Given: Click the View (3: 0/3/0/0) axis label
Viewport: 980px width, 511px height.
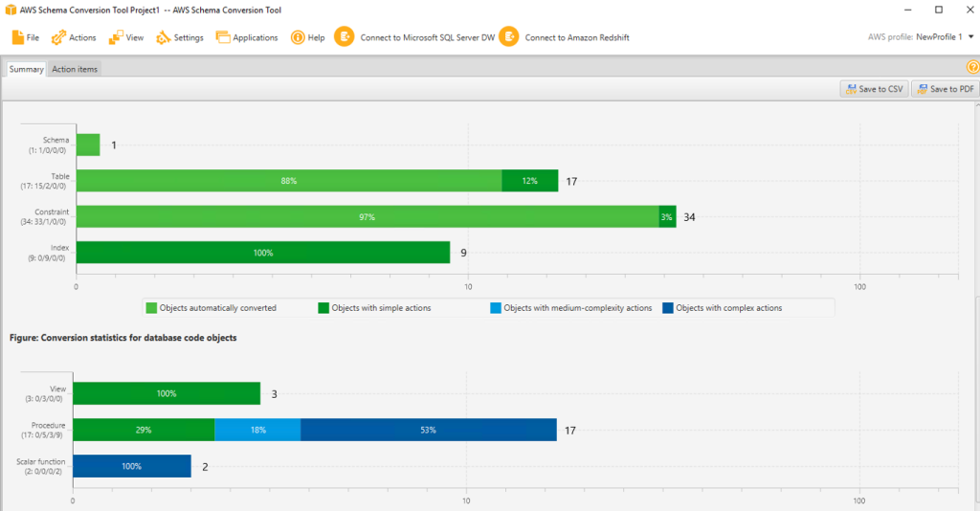Looking at the screenshot, I should (x=44, y=393).
